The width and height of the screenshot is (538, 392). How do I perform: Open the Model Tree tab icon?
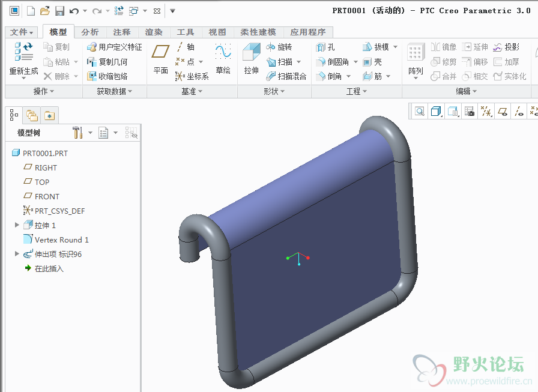pyautogui.click(x=14, y=115)
